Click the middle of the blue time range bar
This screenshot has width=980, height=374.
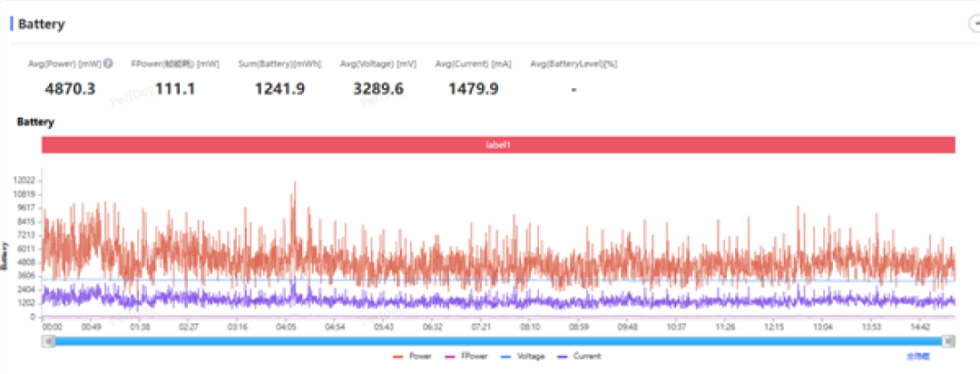point(499,341)
